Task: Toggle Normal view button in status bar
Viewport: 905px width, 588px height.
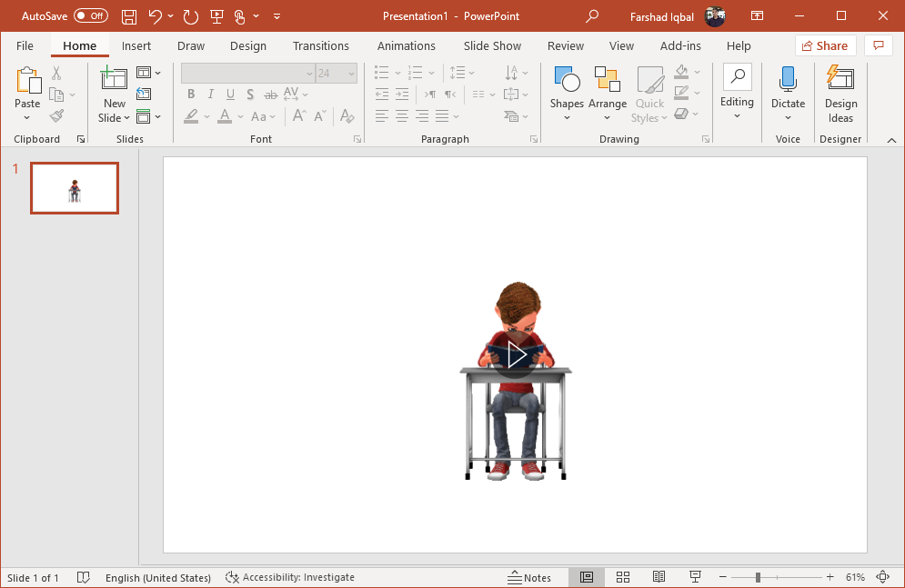Action: [587, 577]
